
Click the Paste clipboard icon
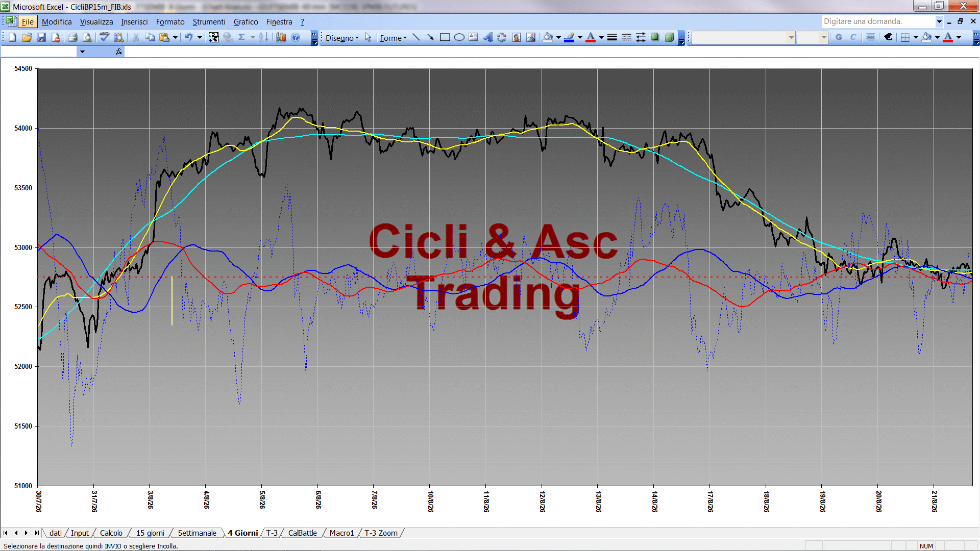[164, 37]
